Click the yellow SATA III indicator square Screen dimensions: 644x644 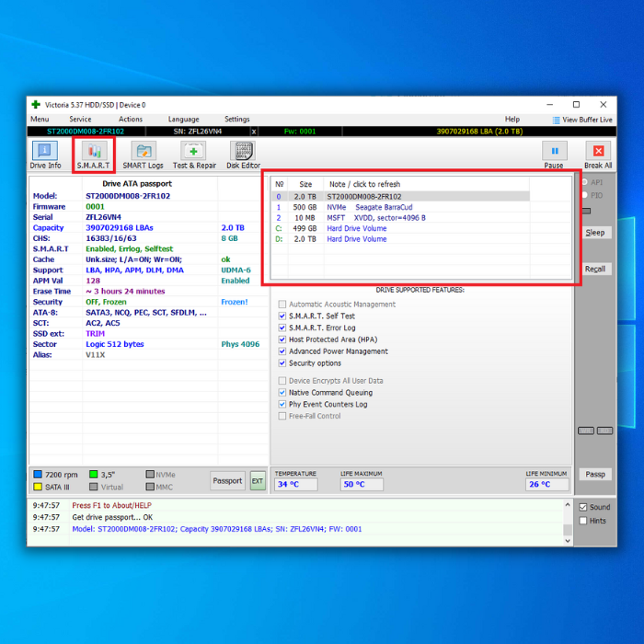38,487
